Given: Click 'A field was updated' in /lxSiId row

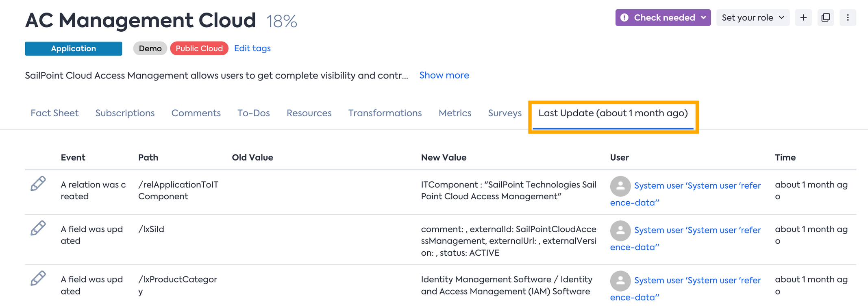Looking at the screenshot, I should click(91, 235).
